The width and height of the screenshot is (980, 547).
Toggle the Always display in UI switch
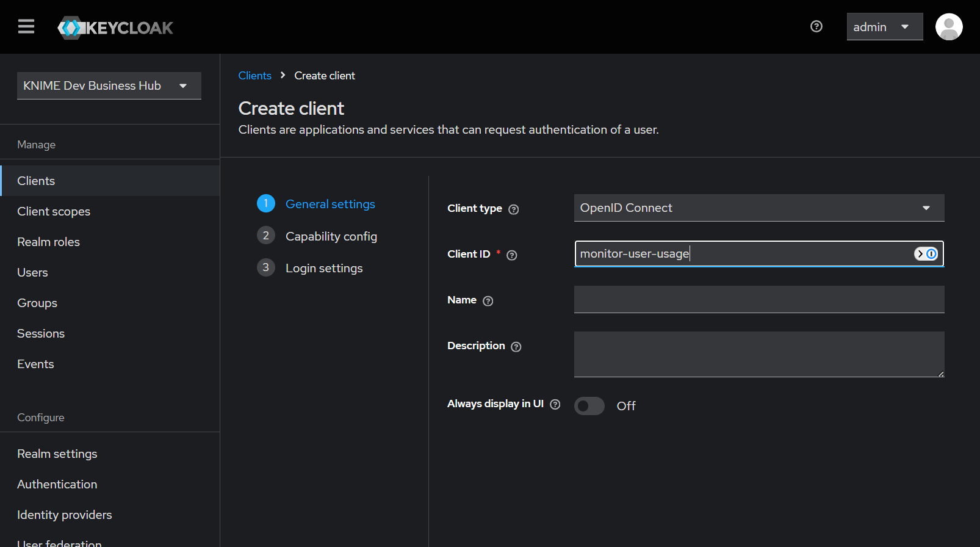coord(589,406)
